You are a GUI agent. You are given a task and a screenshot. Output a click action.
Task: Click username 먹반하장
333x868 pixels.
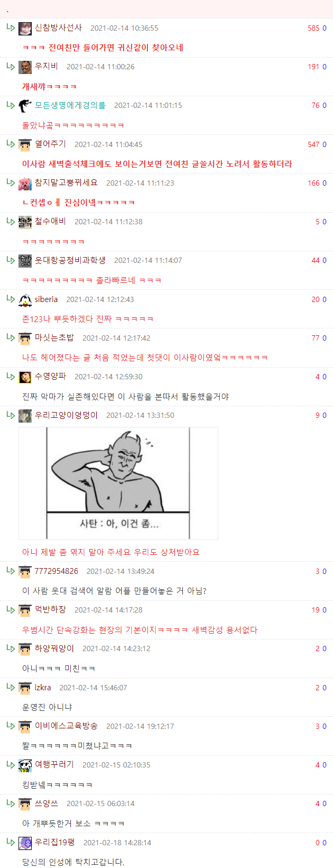tap(50, 609)
